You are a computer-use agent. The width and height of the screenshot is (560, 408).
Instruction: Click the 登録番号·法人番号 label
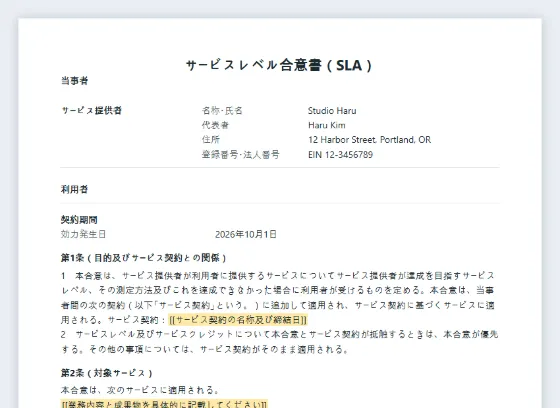240,154
